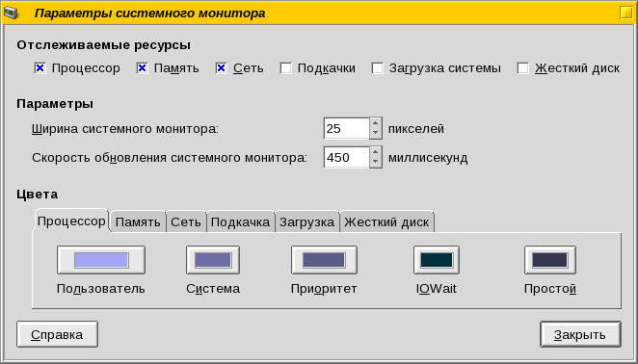Screen dimensions: 638x364
Task: Click the пикселей unit label
Action: (415, 129)
